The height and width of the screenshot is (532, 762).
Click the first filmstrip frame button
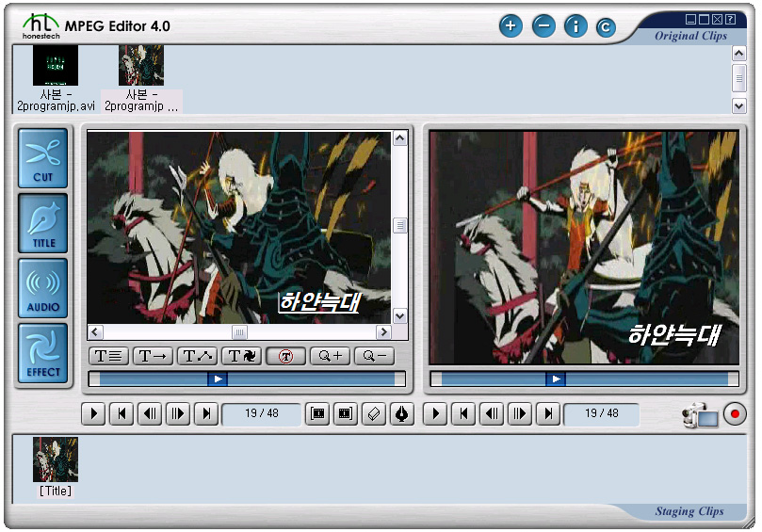click(317, 414)
